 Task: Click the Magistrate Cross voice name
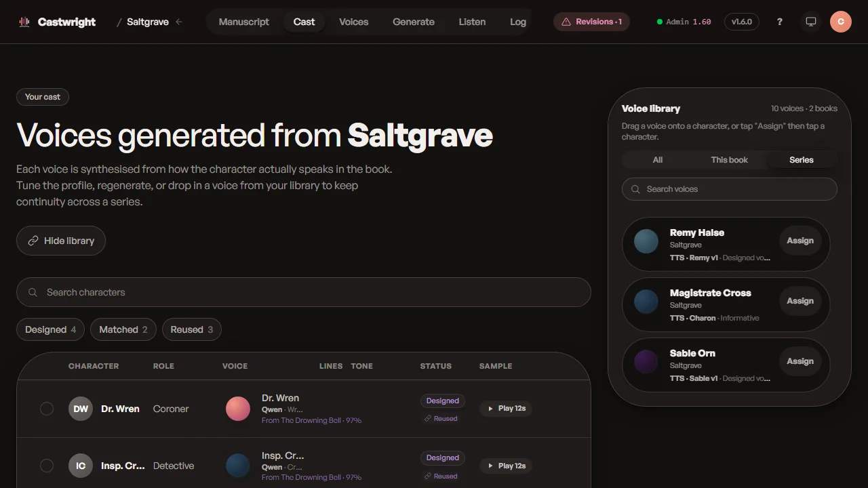point(711,293)
